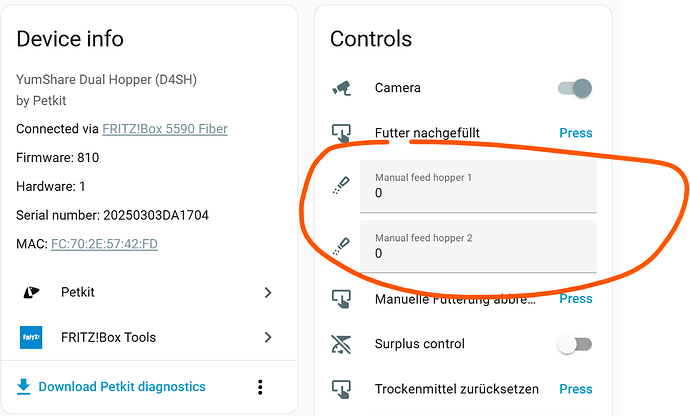The width and height of the screenshot is (690, 416).
Task: Open the Petkit integration row
Action: pos(149,292)
